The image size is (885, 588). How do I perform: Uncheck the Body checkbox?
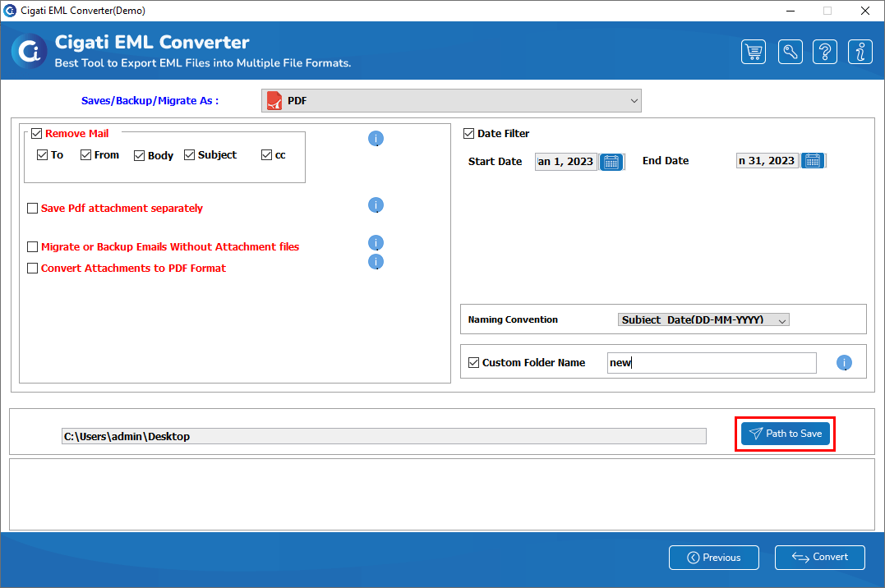point(140,155)
